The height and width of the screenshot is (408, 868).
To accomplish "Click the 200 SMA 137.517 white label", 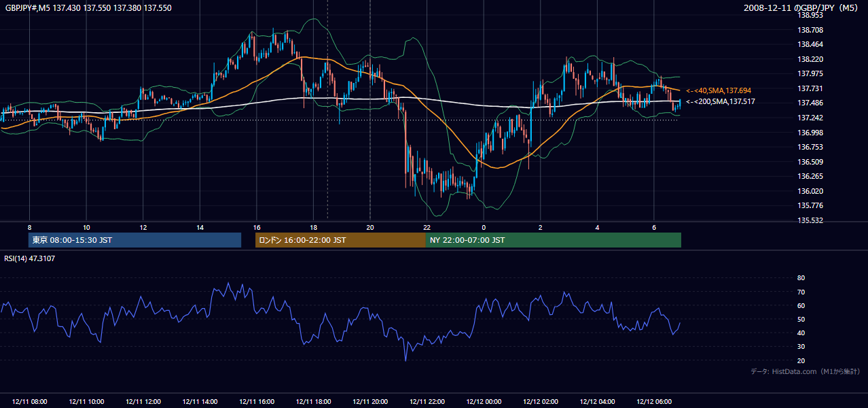I will (721, 101).
